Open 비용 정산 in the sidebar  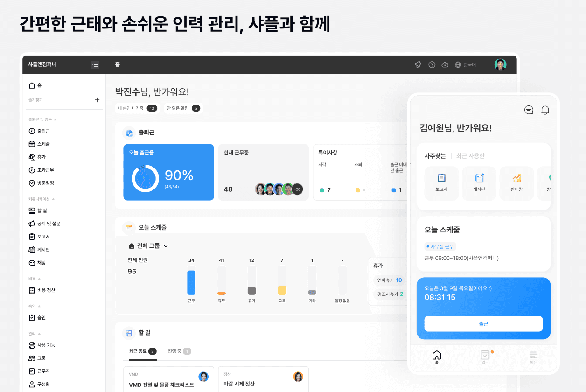[42, 290]
